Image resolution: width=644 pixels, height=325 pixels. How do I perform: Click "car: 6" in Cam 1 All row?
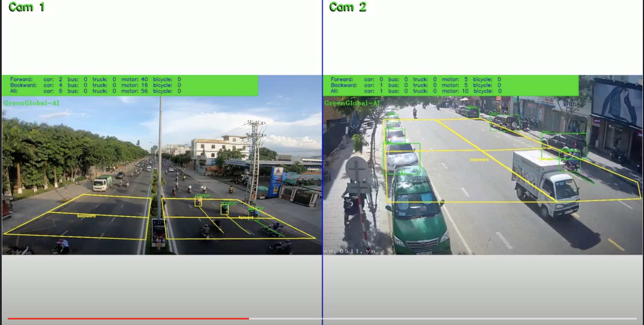click(x=53, y=91)
